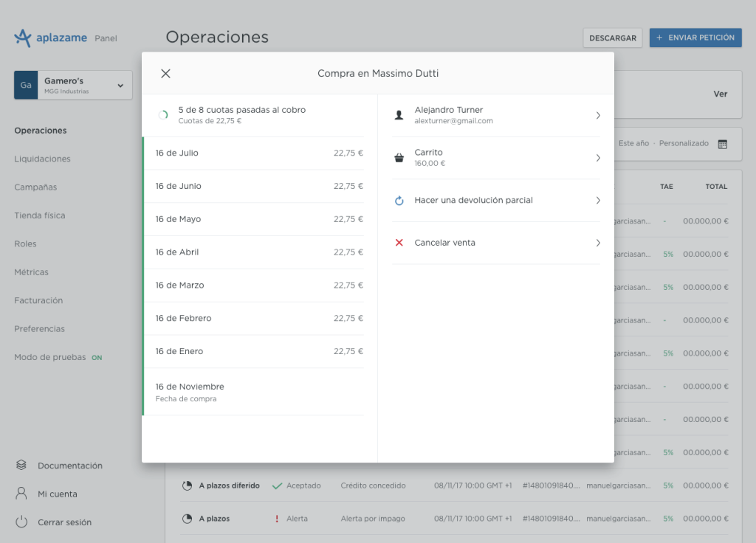The height and width of the screenshot is (543, 756).
Task: Open the calendar date picker icon
Action: [x=722, y=144]
